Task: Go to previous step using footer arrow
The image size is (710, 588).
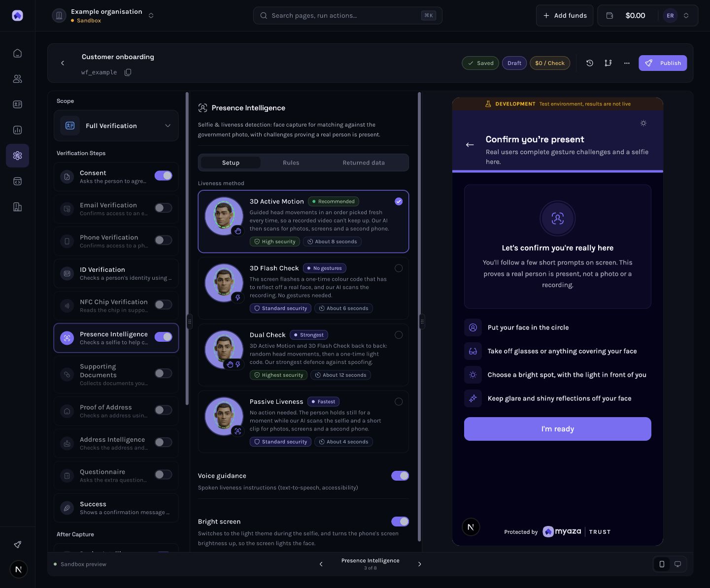Action: pos(321,564)
